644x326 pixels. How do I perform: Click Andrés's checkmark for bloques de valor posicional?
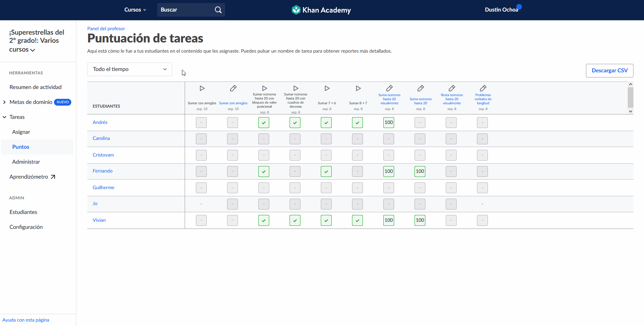point(264,123)
